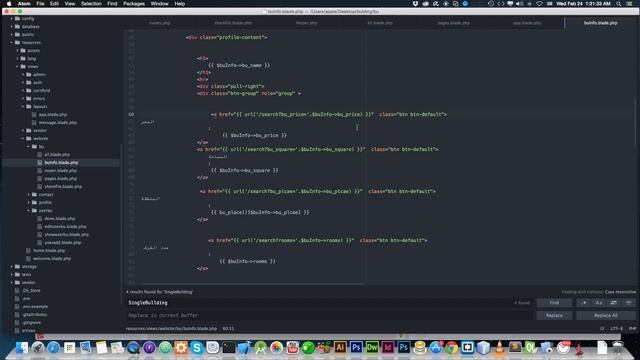
Task: Click the editor horizontal scrollbar
Action: click(x=251, y=284)
